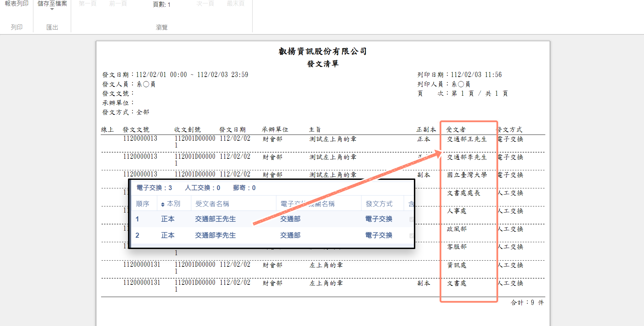Select row 1 交通部王先生 in popup table
The width and height of the screenshot is (644, 326).
pyautogui.click(x=215, y=219)
